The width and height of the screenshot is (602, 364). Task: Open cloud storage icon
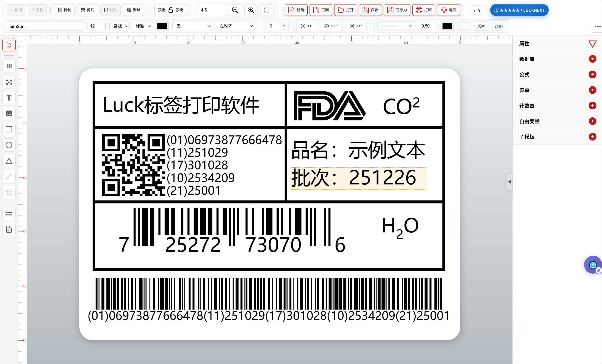point(477,10)
